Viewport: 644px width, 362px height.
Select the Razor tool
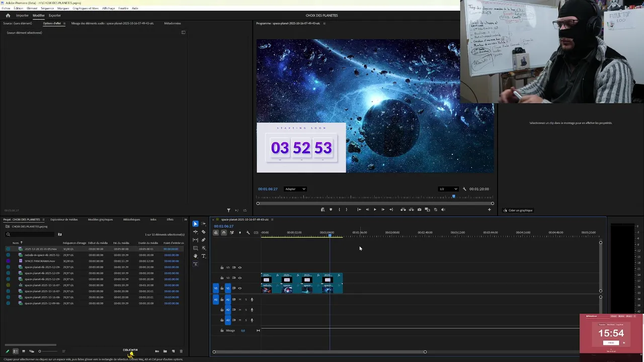point(203,232)
